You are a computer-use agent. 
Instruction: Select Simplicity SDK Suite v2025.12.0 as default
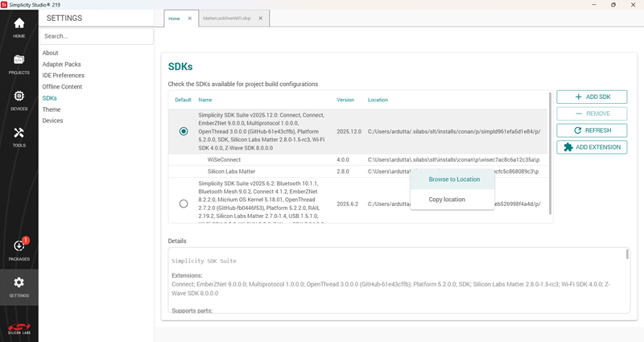click(184, 131)
